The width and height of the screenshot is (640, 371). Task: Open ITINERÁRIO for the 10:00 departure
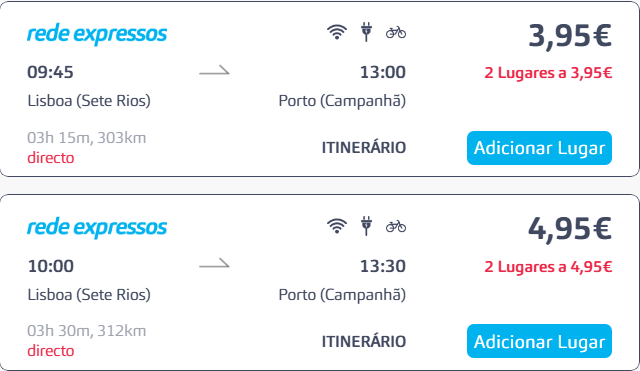(x=364, y=341)
